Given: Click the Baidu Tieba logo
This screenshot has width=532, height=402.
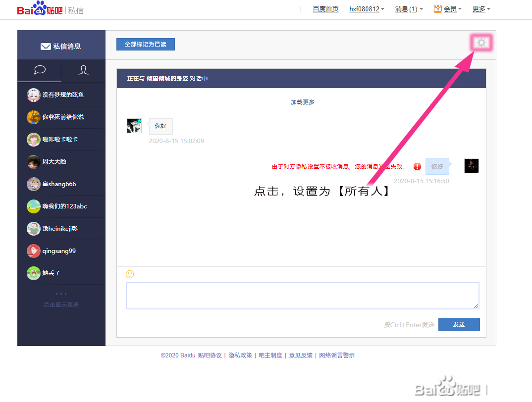Looking at the screenshot, I should tap(40, 8).
